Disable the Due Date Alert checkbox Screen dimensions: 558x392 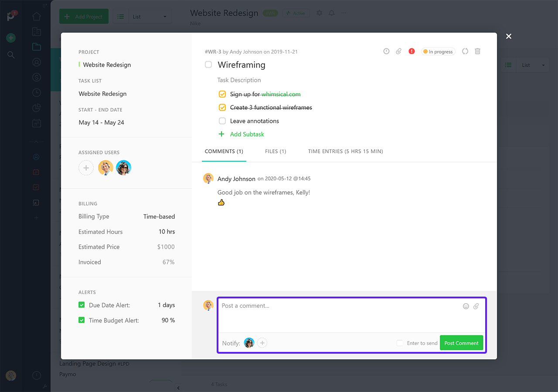pyautogui.click(x=82, y=305)
